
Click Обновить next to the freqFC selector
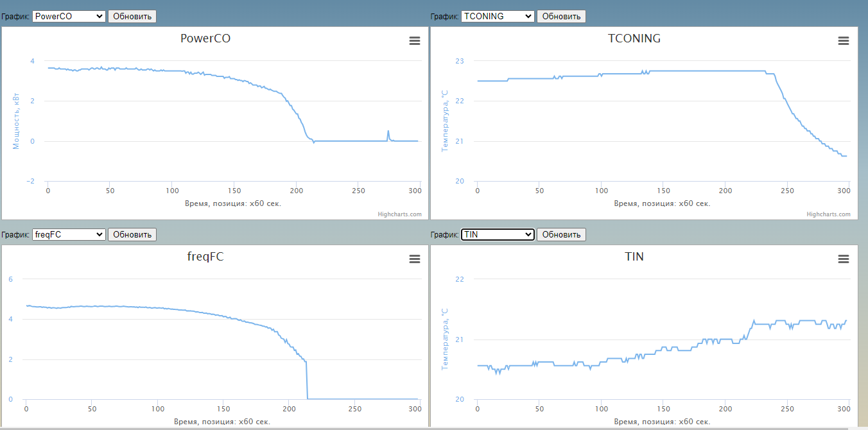132,234
